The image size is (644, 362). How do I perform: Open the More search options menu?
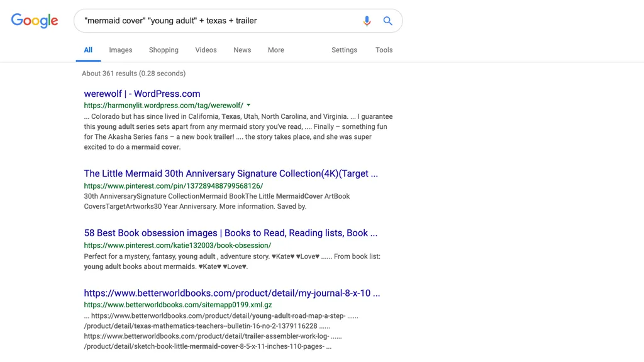click(x=276, y=50)
